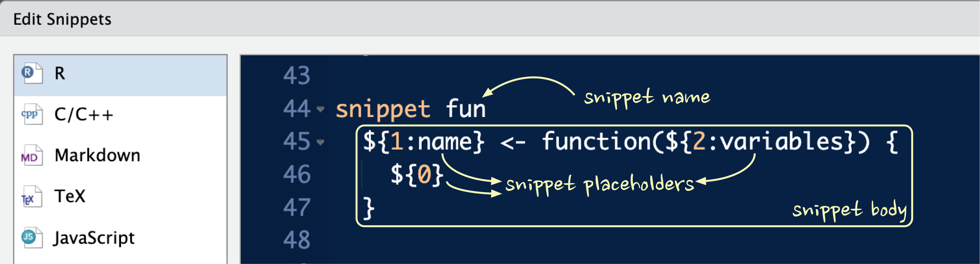Select the Markdown MD file icon

32,156
